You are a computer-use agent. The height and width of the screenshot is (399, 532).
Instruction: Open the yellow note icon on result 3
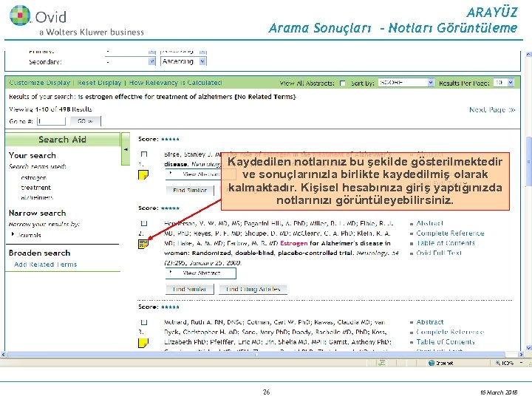(143, 343)
